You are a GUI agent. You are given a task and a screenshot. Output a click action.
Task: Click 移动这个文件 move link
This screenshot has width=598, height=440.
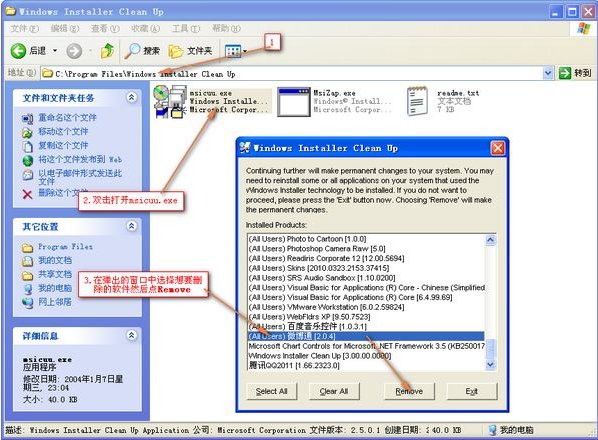tap(63, 132)
